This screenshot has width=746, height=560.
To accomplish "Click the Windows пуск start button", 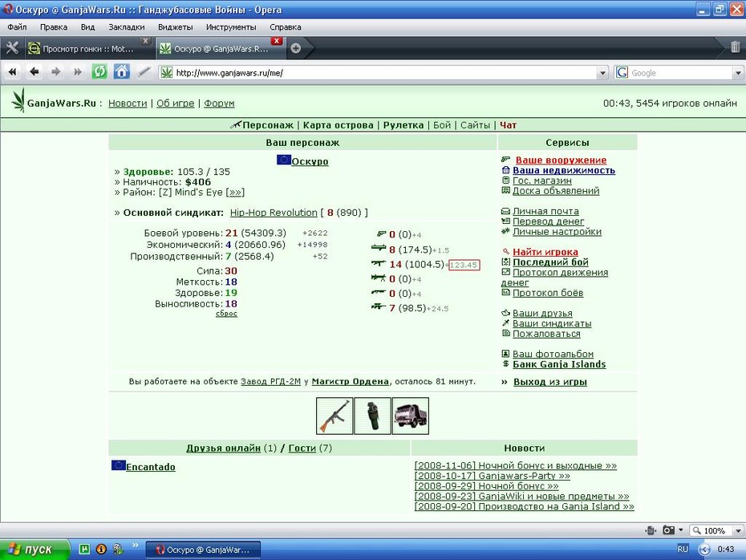I will (x=34, y=550).
